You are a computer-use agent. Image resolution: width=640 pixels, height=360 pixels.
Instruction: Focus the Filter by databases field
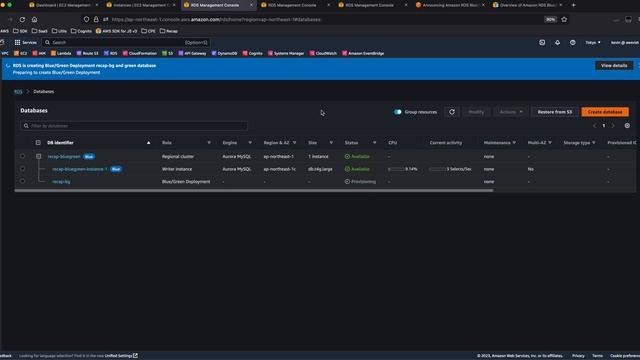(134, 126)
